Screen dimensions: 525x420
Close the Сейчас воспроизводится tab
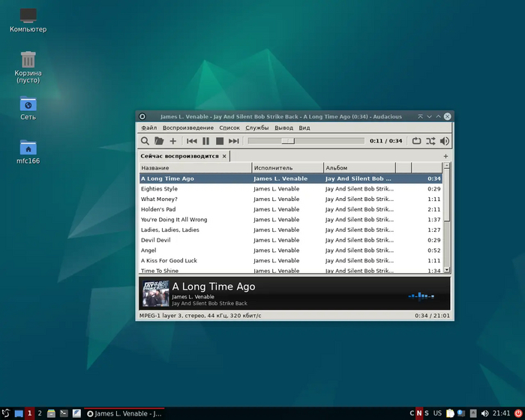point(224,156)
